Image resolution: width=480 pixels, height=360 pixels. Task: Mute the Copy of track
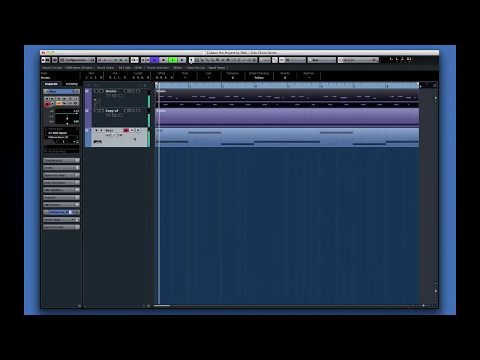(x=96, y=110)
